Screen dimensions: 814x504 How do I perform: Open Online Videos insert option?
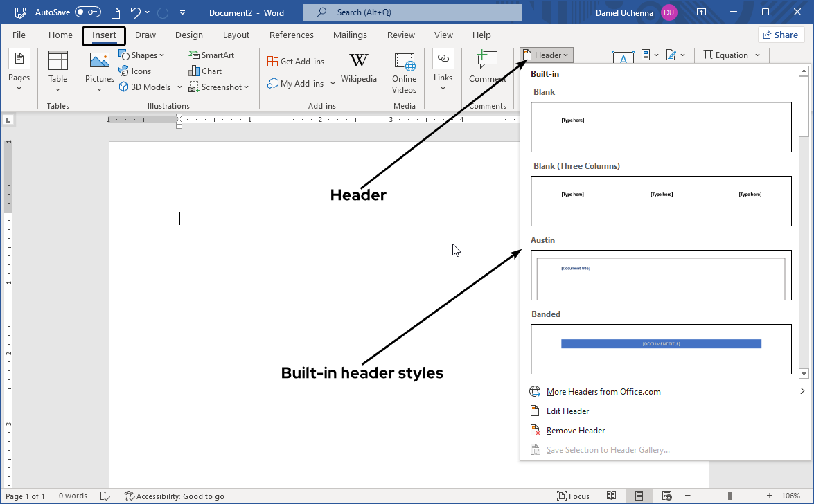[x=404, y=72]
